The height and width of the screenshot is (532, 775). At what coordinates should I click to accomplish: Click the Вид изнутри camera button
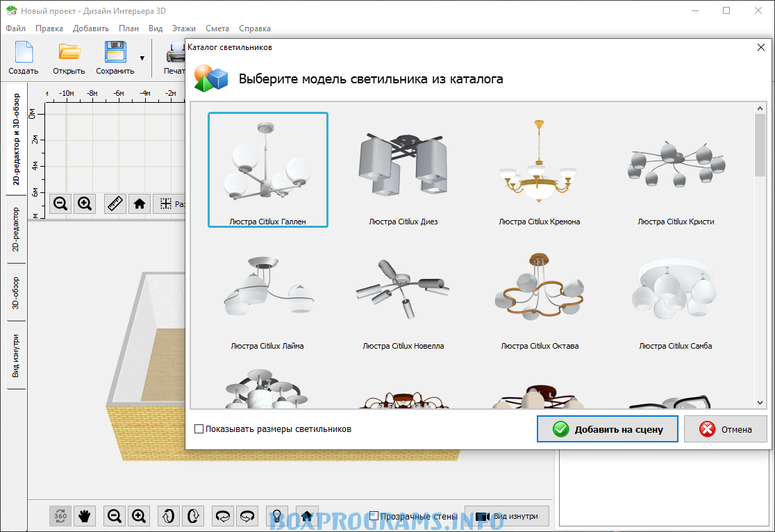(x=507, y=516)
